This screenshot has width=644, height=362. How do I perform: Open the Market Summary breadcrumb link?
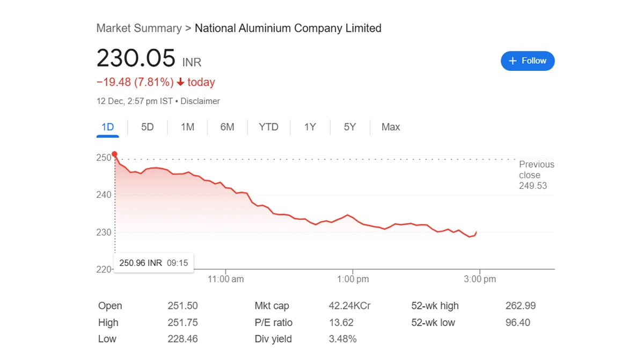coord(139,28)
